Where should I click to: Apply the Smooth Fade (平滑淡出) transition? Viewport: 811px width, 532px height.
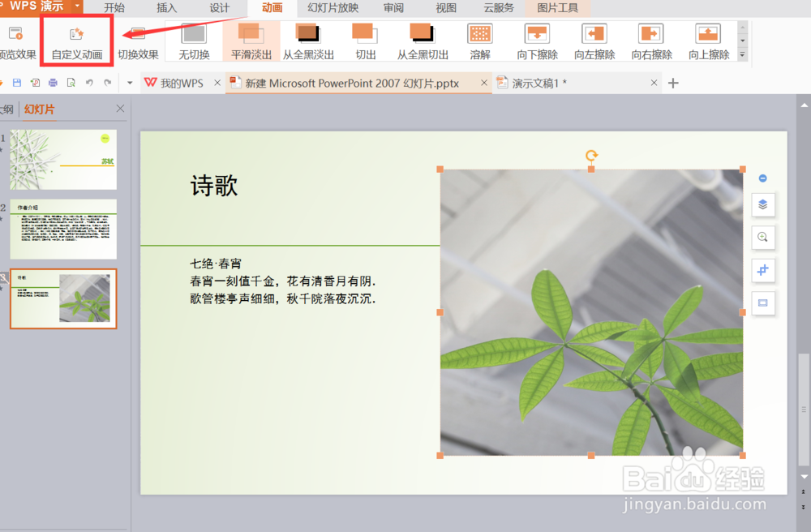pos(251,42)
